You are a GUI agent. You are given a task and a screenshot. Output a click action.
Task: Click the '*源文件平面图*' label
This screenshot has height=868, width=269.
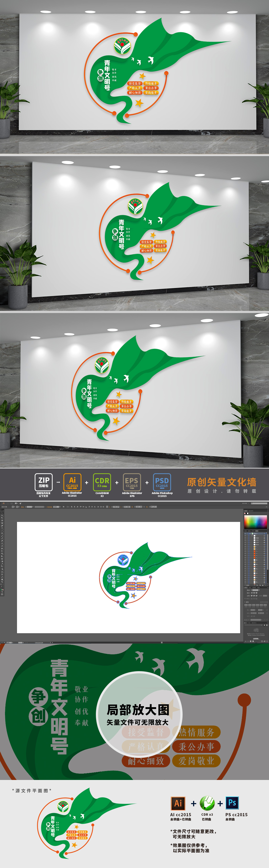point(32,790)
